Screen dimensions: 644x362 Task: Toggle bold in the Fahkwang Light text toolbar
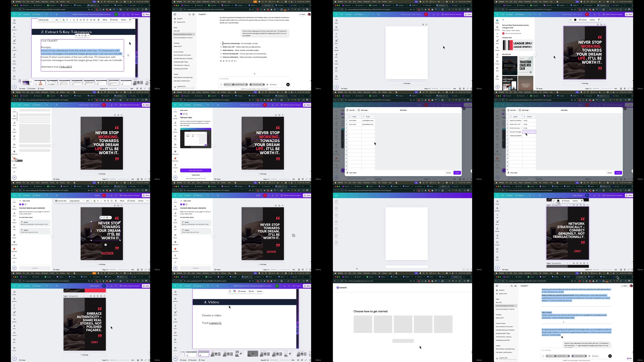click(67, 20)
